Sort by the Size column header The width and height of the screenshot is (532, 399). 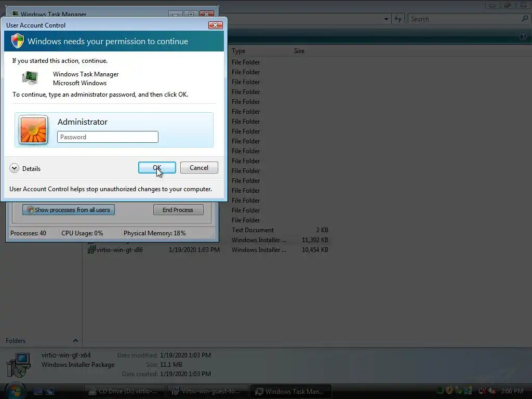[299, 51]
